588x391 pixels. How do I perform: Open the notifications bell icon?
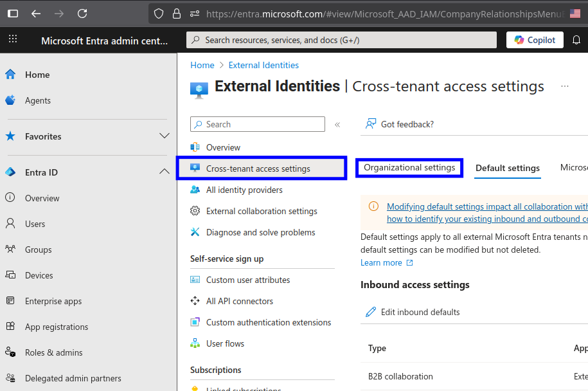(x=576, y=40)
